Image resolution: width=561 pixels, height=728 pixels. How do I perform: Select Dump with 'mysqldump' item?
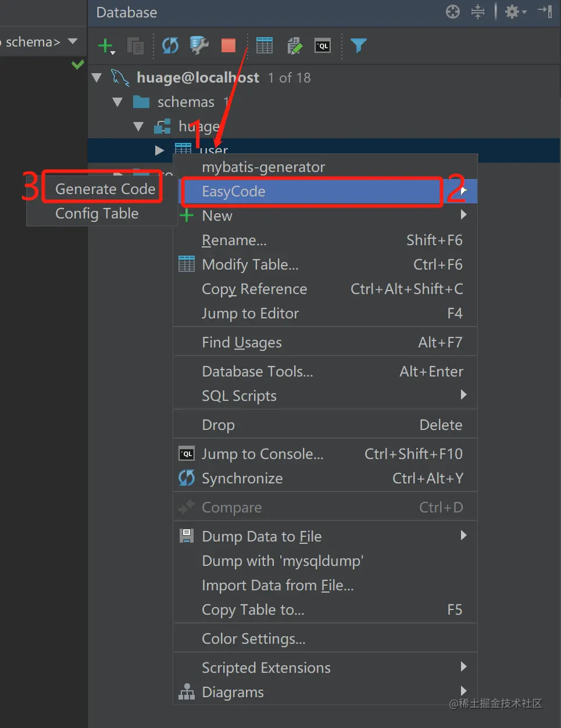click(326, 561)
